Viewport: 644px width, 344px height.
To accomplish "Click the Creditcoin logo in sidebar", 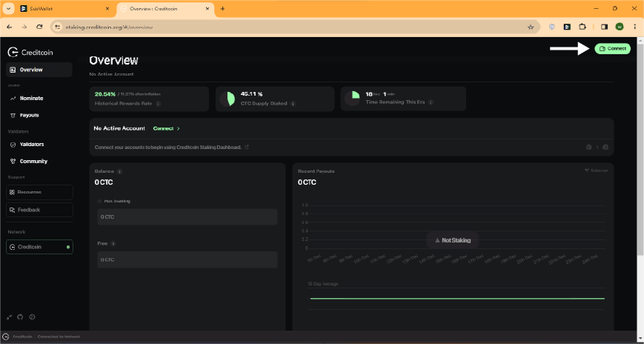I will 30,52.
